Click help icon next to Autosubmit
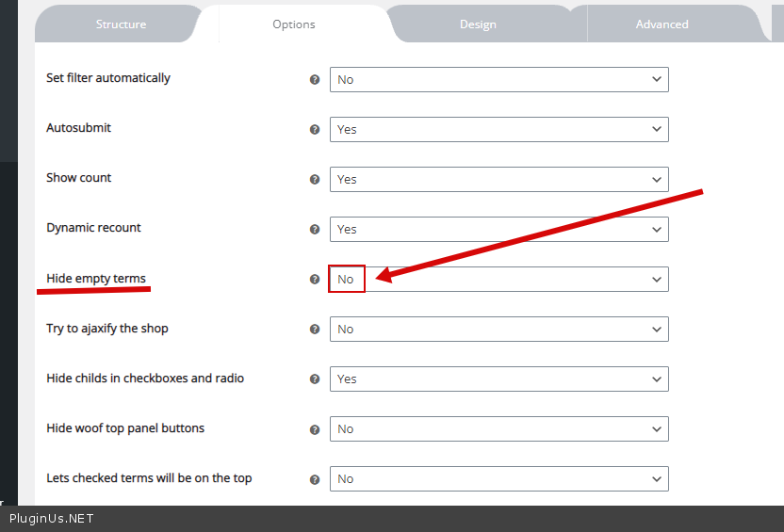Image resolution: width=784 pixels, height=532 pixels. [315, 130]
